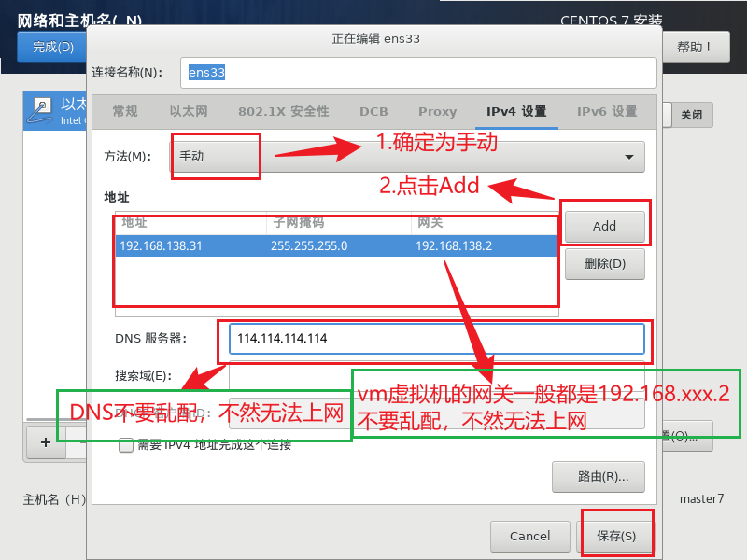Select the 192.168.138.31 address row

point(336,246)
